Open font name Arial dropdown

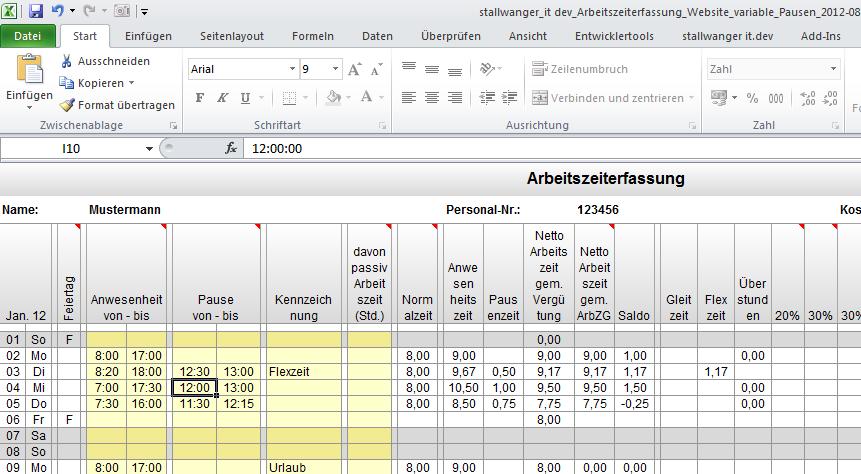click(293, 69)
